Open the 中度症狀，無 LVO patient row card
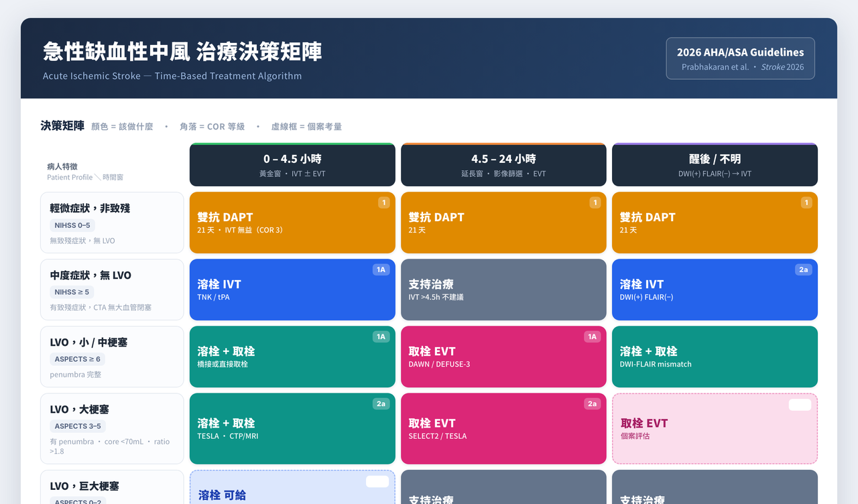 pyautogui.click(x=112, y=290)
